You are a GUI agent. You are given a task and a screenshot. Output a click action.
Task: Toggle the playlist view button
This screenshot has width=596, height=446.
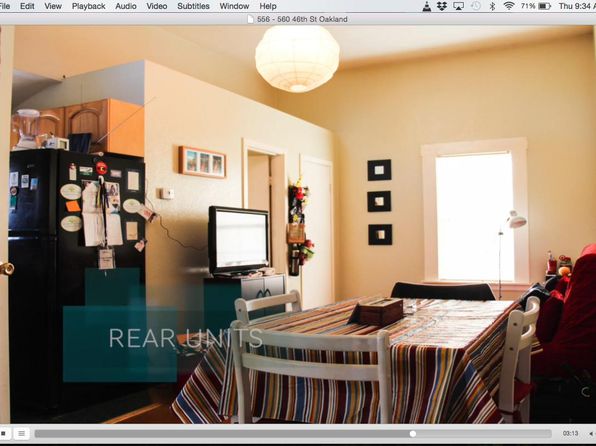click(x=22, y=433)
